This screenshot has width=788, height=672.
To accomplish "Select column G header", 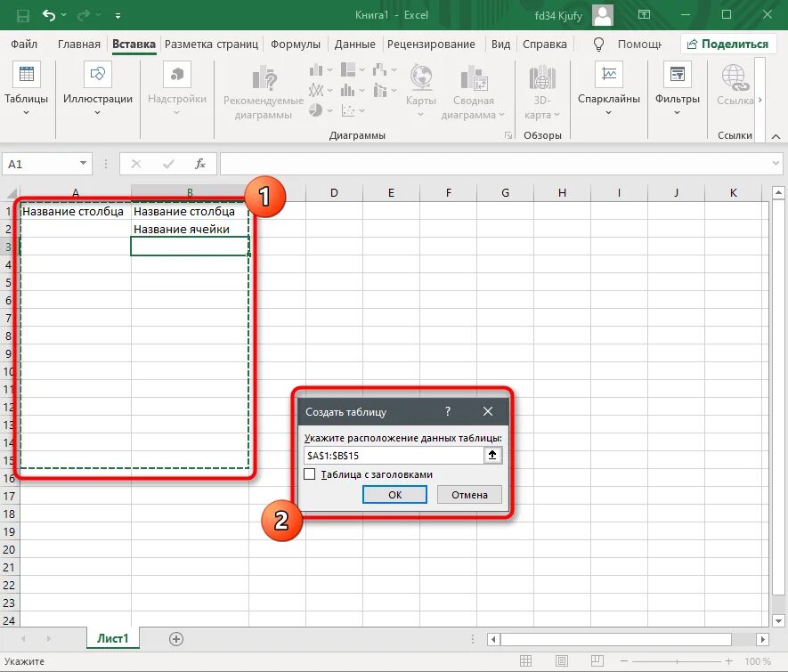I will (x=505, y=193).
